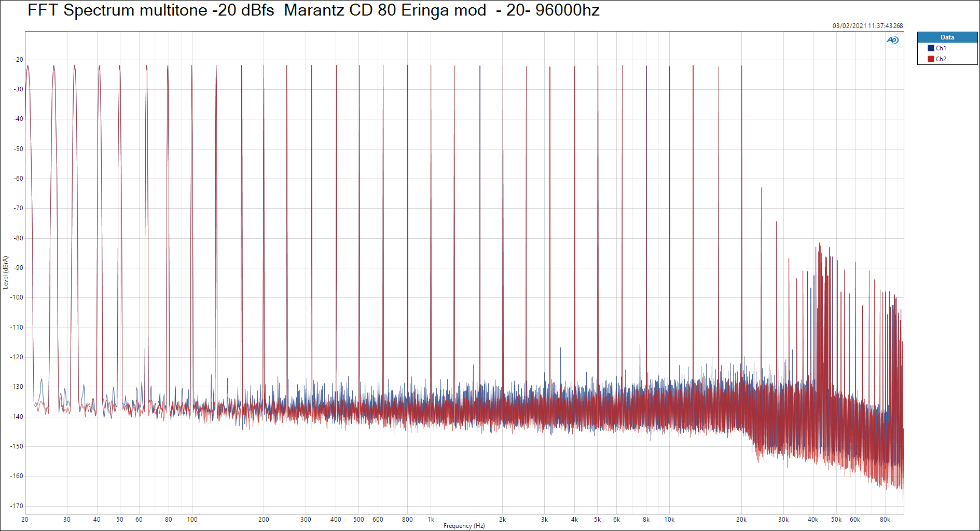Select the Ch1 label in the legend
980x531 pixels.
click(941, 48)
